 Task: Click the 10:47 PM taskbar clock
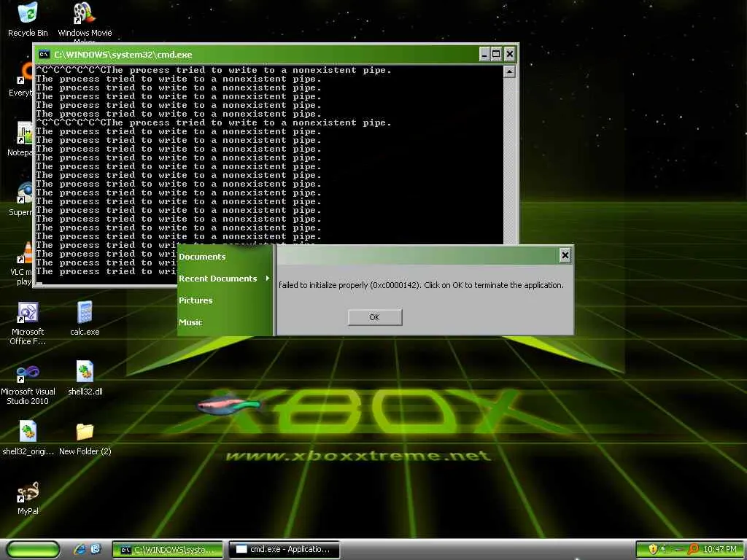tap(719, 549)
